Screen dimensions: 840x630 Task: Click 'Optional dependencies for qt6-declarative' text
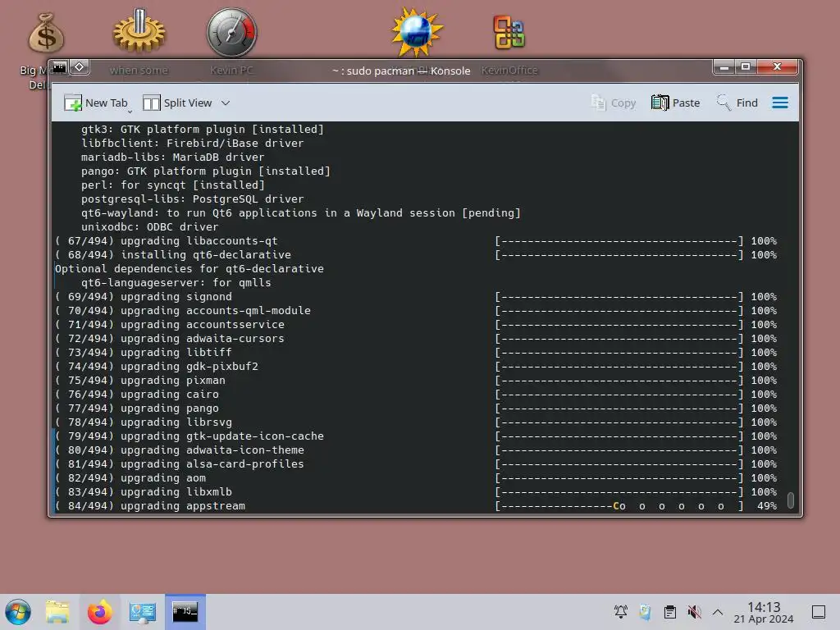tap(189, 269)
